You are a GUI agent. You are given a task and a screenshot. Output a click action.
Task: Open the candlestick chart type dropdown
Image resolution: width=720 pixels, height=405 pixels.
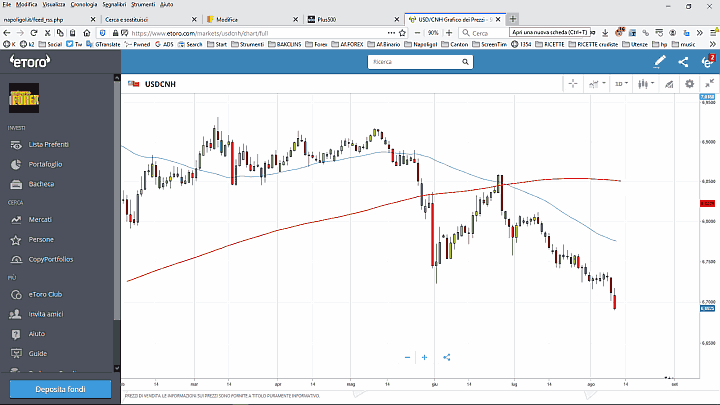click(645, 85)
